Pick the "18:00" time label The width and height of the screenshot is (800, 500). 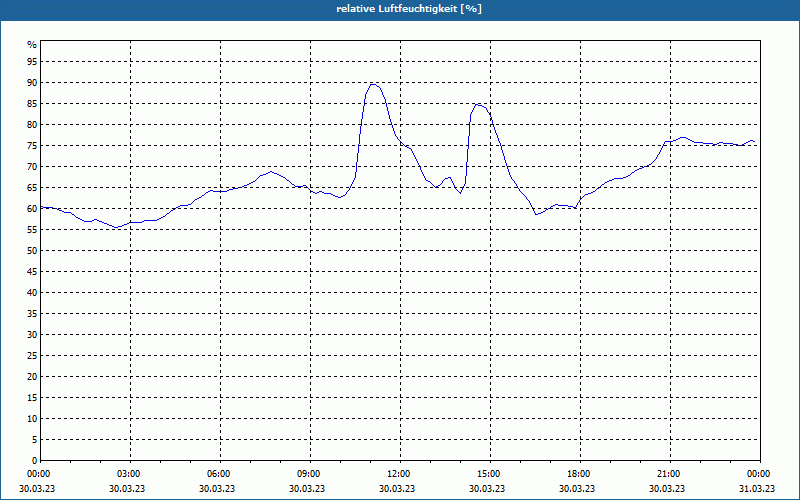pyautogui.click(x=578, y=474)
